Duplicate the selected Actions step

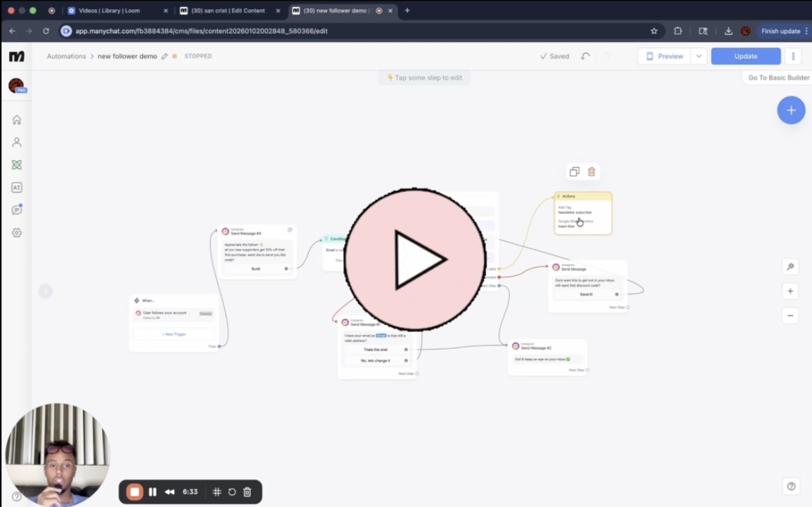[575, 172]
